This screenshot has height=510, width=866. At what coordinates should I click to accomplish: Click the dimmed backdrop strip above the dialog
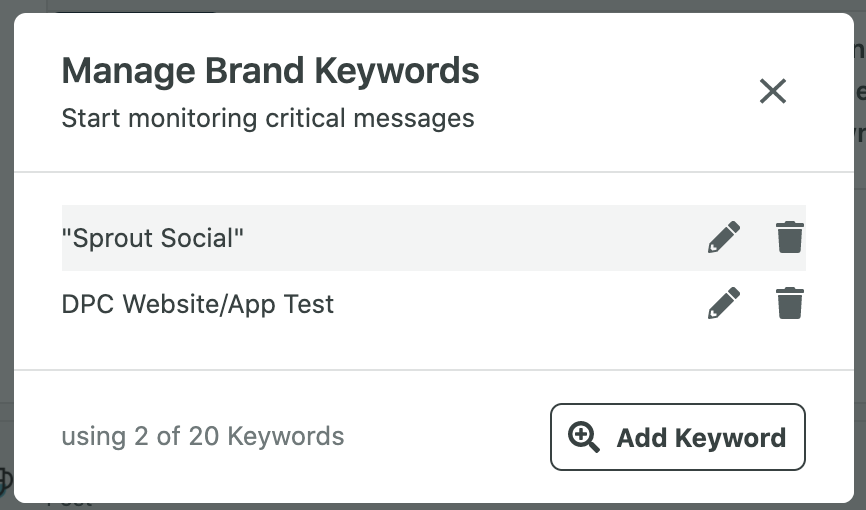point(433,6)
